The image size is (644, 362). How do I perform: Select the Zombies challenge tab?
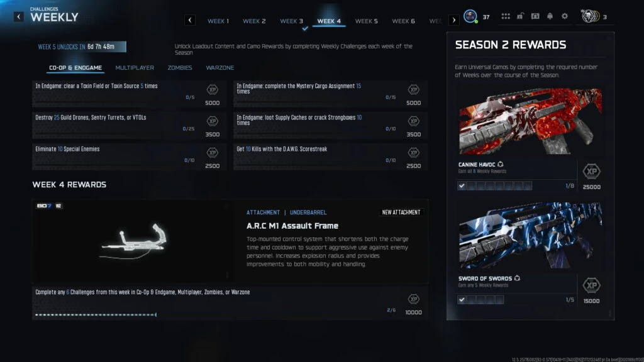point(180,68)
